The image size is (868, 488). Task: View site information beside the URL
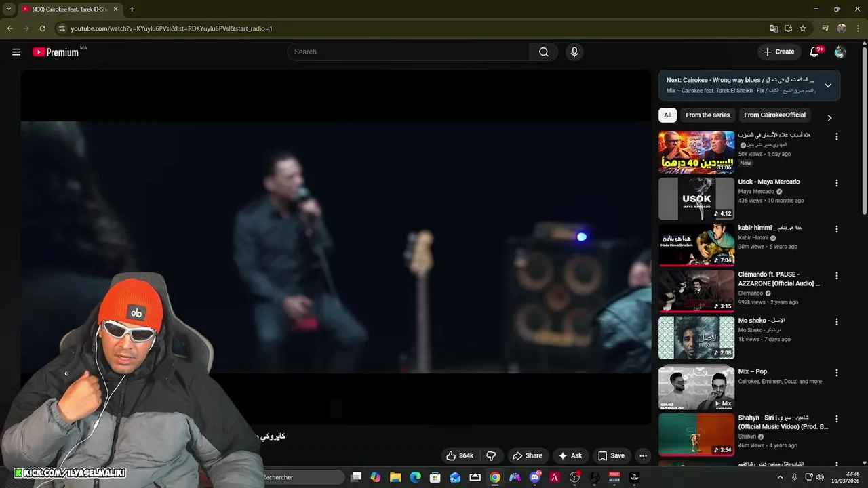[x=62, y=28]
